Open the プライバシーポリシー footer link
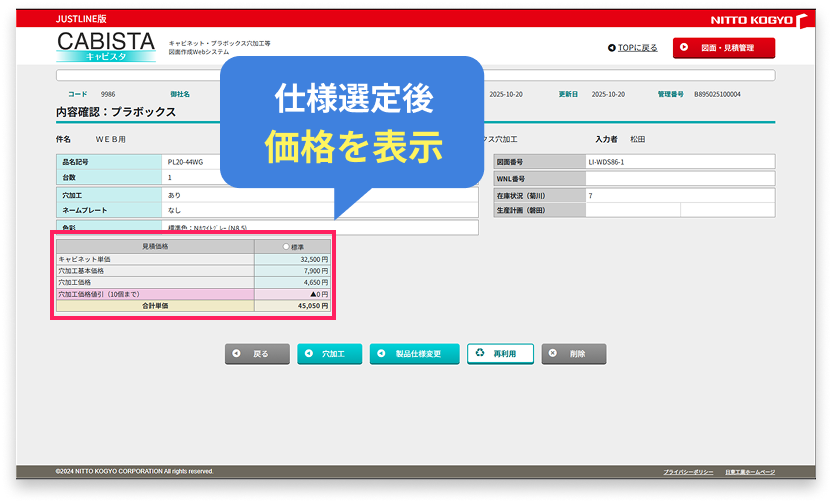The height and width of the screenshot is (504, 832). (x=688, y=472)
